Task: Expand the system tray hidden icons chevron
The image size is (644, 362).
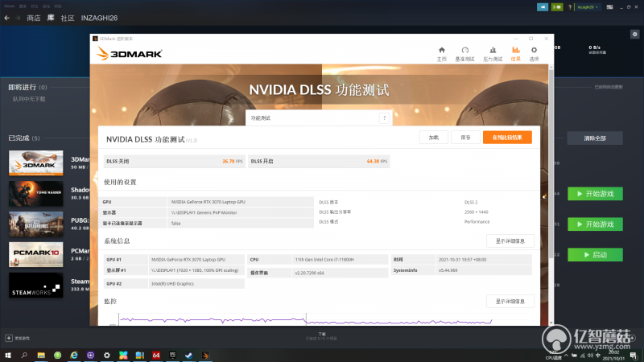Action: (567, 356)
